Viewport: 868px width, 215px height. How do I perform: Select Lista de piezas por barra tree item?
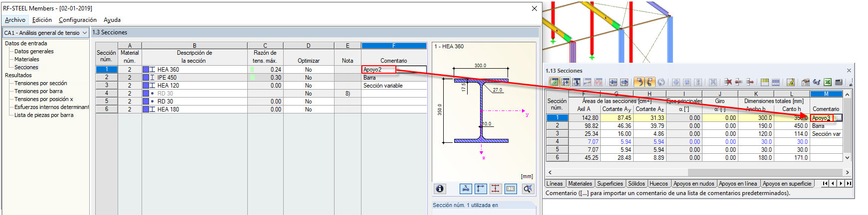[x=44, y=115]
